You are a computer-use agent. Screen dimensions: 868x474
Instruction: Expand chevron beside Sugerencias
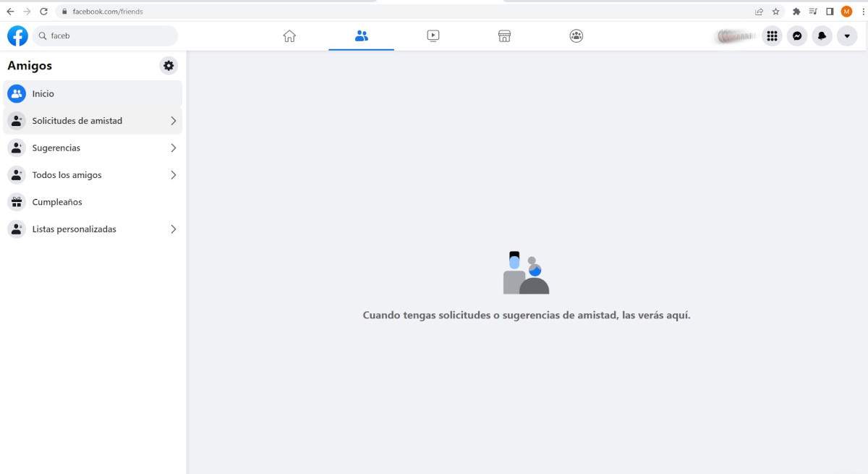pos(173,148)
